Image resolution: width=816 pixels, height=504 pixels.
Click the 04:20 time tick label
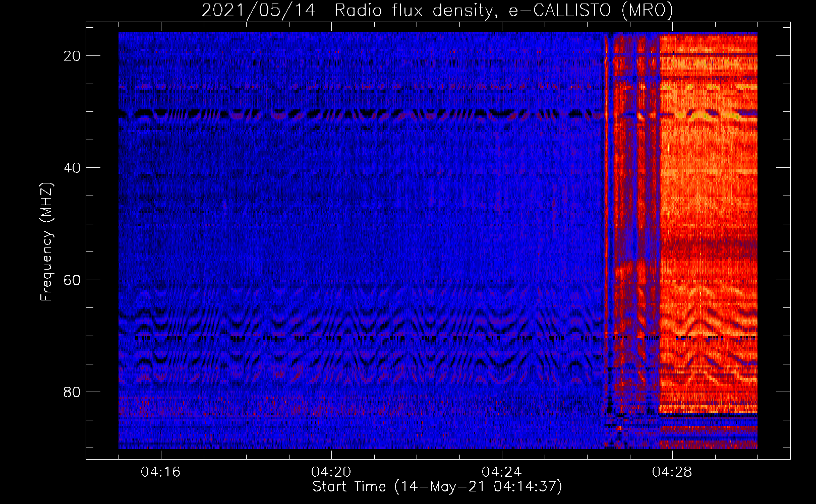(331, 472)
